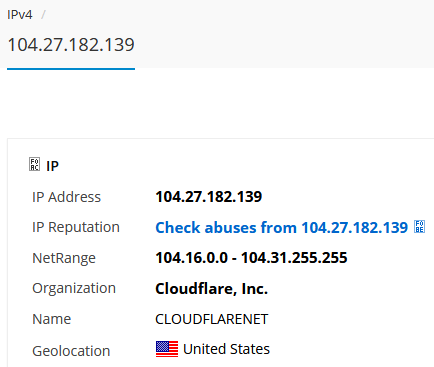Click the NetRange label
The width and height of the screenshot is (434, 367).
(64, 258)
